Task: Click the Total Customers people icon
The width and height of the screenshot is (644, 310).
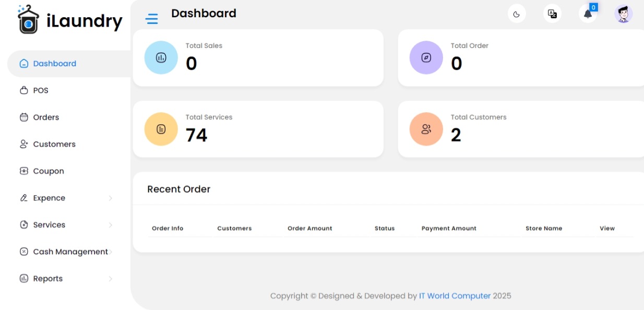Action: 426,129
